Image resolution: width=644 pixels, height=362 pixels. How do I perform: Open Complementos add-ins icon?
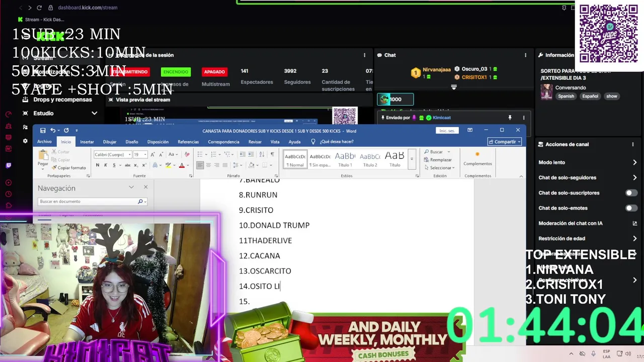[x=477, y=159]
